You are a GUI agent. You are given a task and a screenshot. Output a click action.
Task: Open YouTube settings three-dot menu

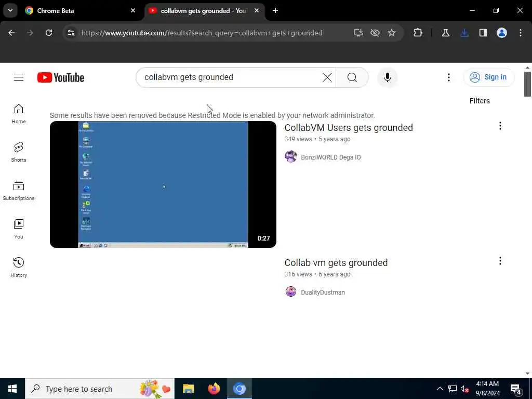448,77
